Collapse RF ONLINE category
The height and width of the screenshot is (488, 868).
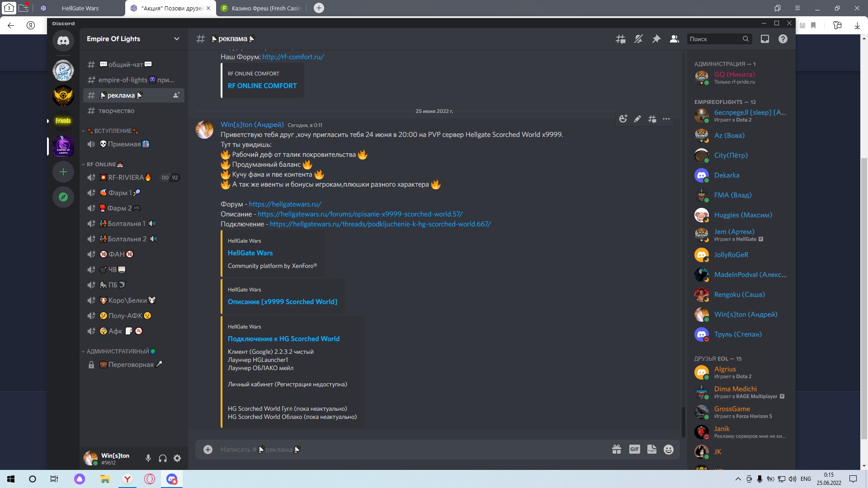pos(102,164)
